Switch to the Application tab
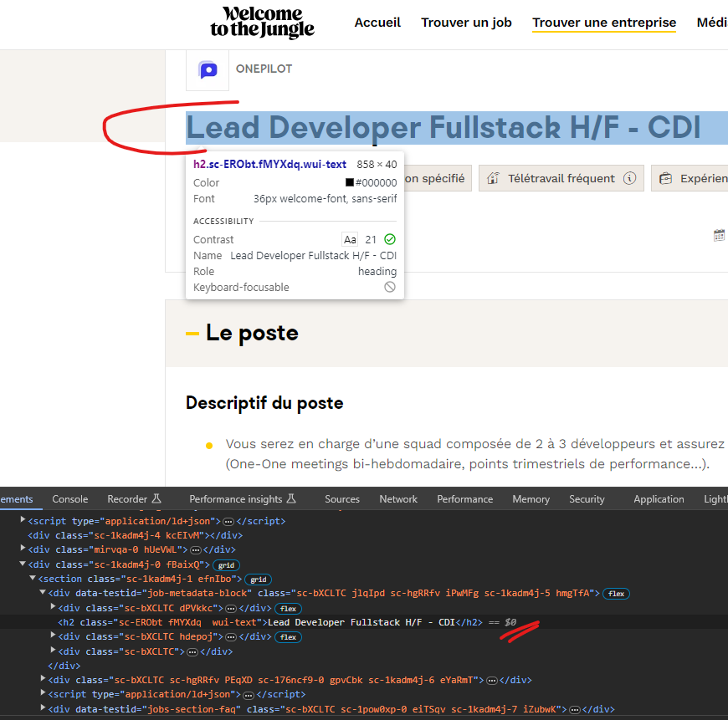The height and width of the screenshot is (720, 728). coord(659,499)
